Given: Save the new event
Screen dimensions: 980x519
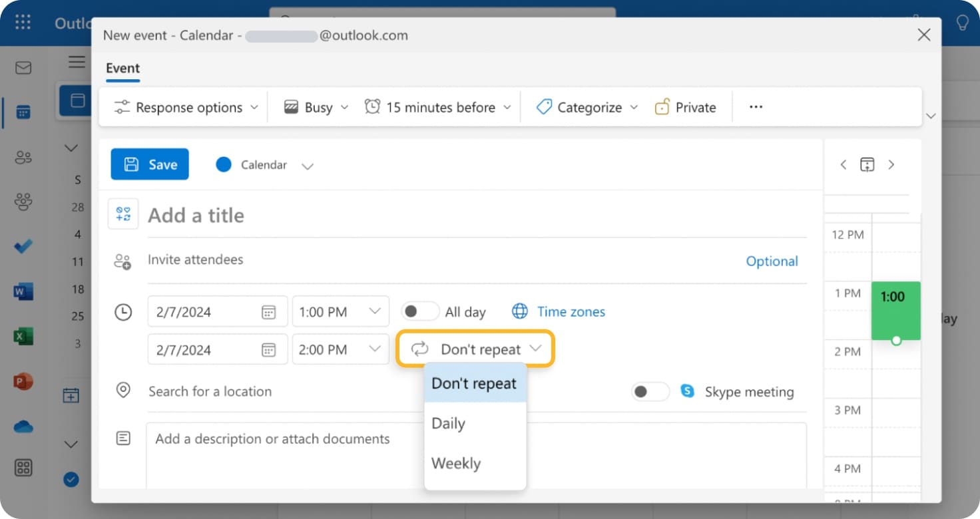Looking at the screenshot, I should pyautogui.click(x=149, y=164).
